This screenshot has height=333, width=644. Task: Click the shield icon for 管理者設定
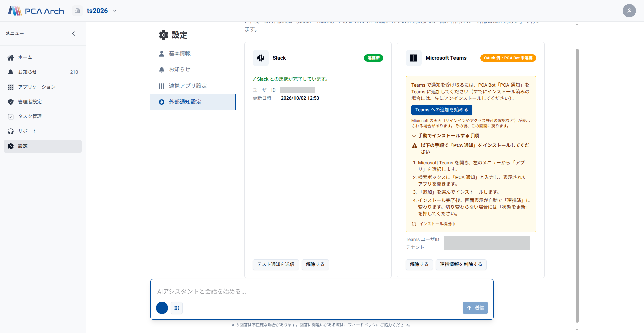[x=11, y=102]
